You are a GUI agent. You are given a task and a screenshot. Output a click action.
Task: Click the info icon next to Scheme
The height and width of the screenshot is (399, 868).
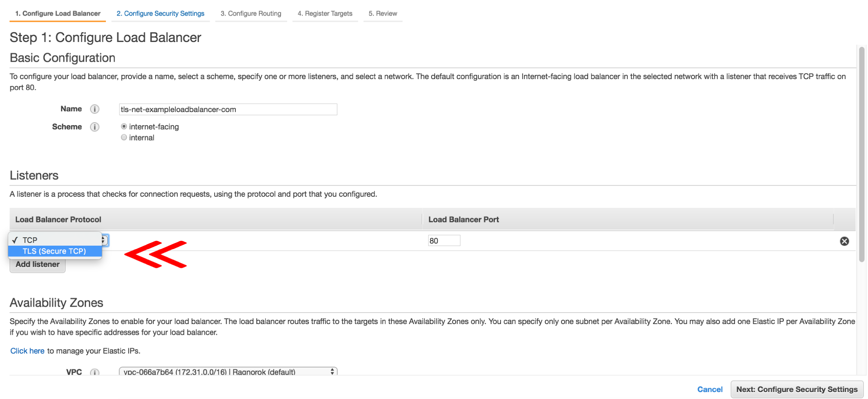pos(94,127)
